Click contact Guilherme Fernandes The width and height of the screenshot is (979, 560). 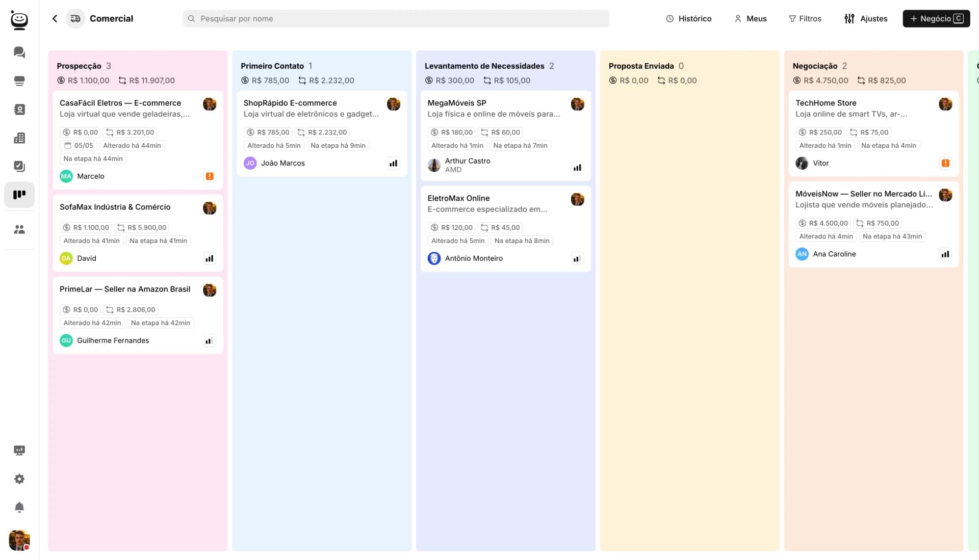click(105, 340)
